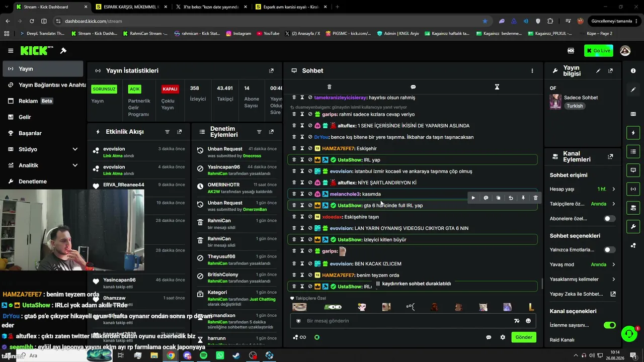
Task: Pop out the Etkinlik Akışı panel
Action: click(x=179, y=132)
